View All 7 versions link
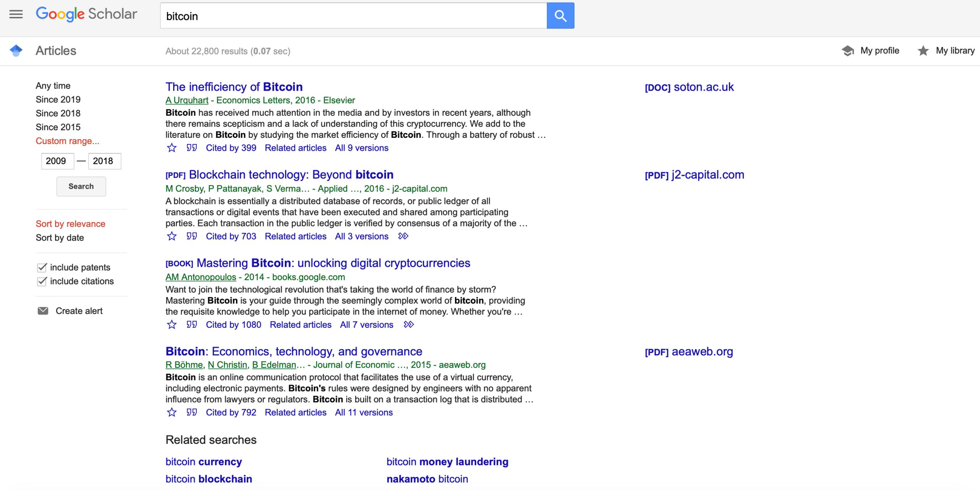980x490 pixels. [366, 325]
